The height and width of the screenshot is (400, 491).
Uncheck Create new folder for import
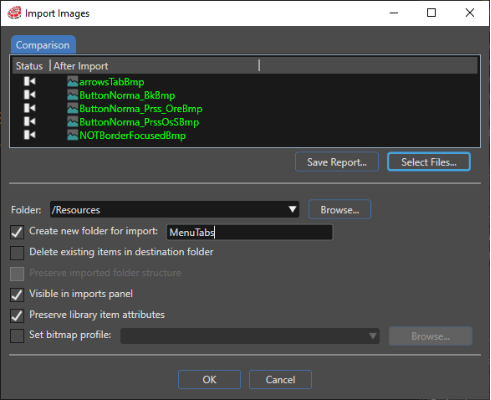(x=17, y=232)
